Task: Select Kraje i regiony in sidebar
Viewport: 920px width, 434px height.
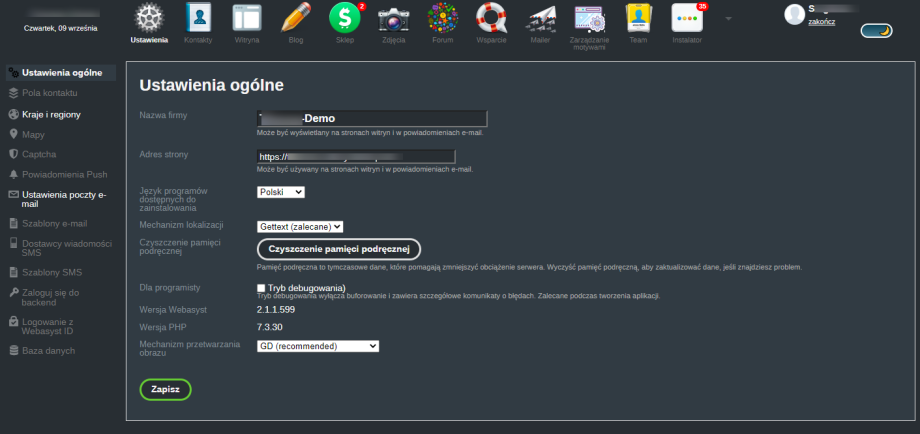Action: point(51,114)
